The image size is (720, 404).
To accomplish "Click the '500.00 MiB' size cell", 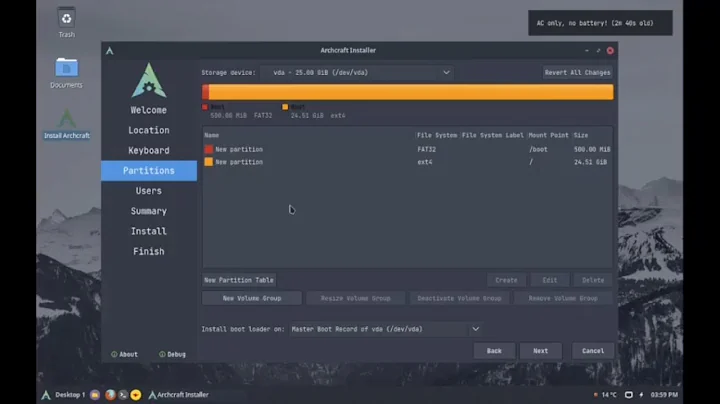I will coord(592,149).
